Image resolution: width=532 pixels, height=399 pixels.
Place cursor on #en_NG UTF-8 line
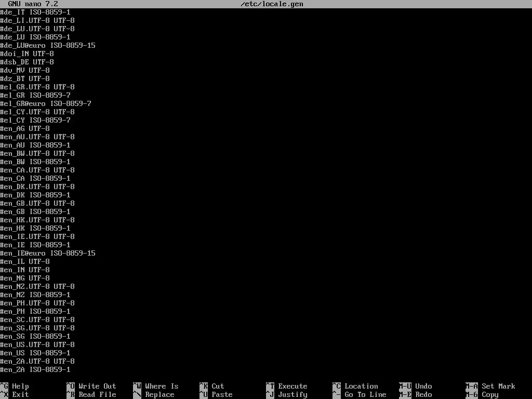click(x=25, y=278)
